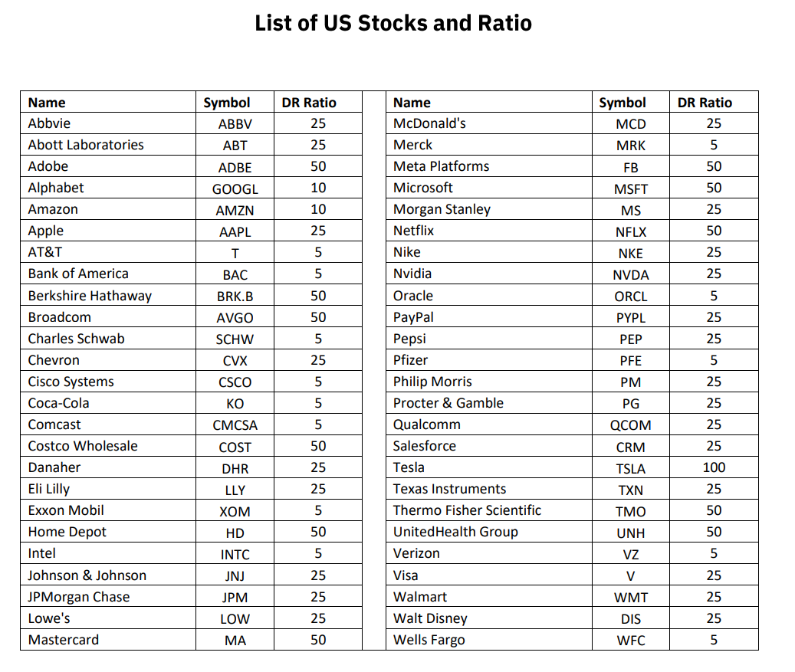Viewport: 795px width, 672px height.
Task: Click the DR Ratio value 100
Action: (x=714, y=467)
